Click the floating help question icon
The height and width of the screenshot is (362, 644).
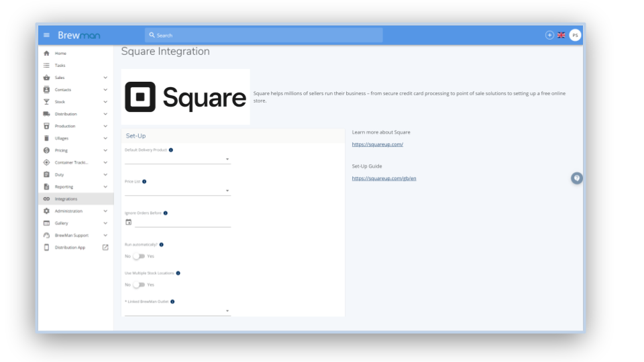pyautogui.click(x=577, y=178)
